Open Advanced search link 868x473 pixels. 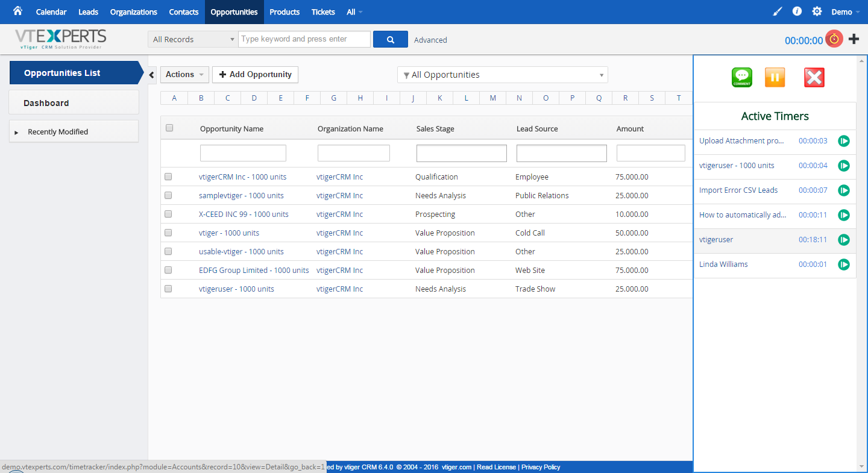point(430,40)
